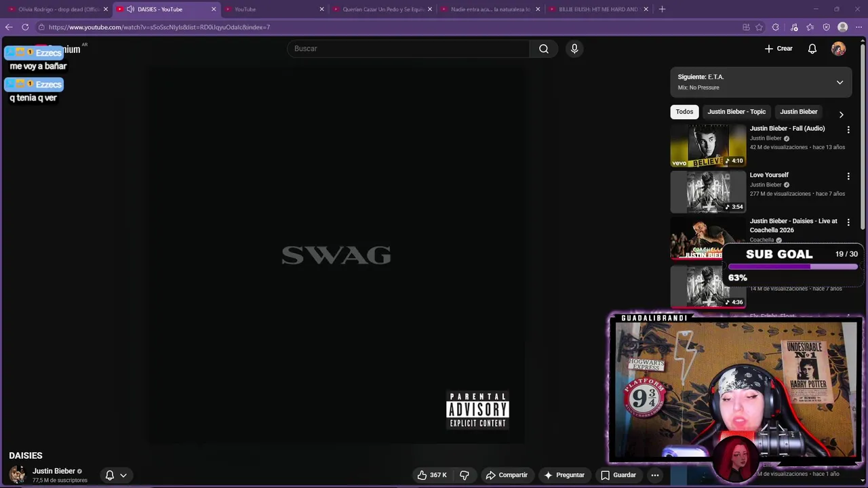Open the Love Yourself thumbnail
868x488 pixels.
708,192
